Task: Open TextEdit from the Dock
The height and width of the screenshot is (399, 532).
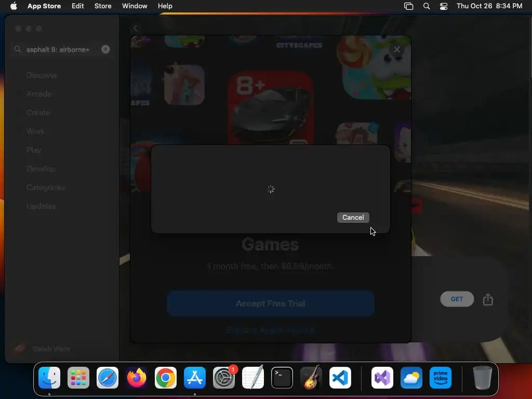Action: [x=253, y=378]
